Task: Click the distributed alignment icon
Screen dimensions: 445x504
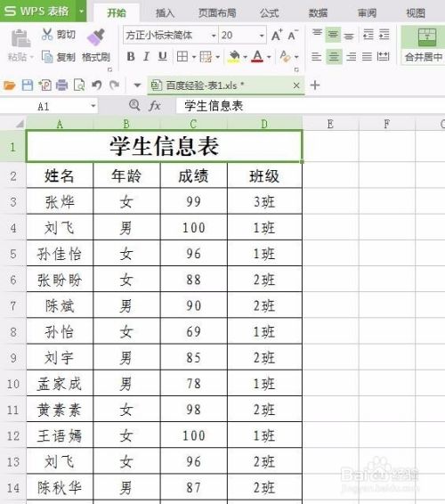Action: tap(383, 57)
